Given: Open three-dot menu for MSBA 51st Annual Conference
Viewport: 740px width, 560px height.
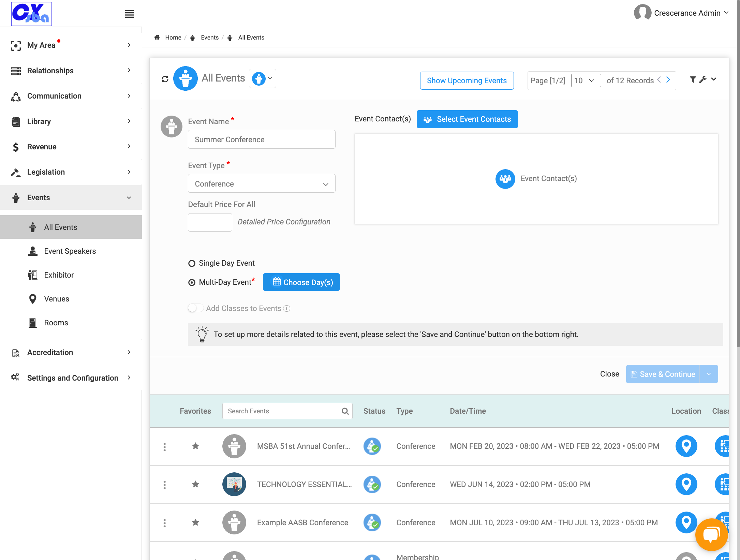Looking at the screenshot, I should [165, 447].
